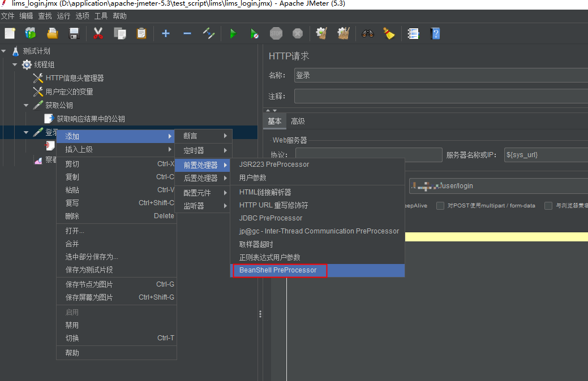Choose Inter-Thread Communication PreProcessor
The image size is (588, 381).
tap(317, 231)
